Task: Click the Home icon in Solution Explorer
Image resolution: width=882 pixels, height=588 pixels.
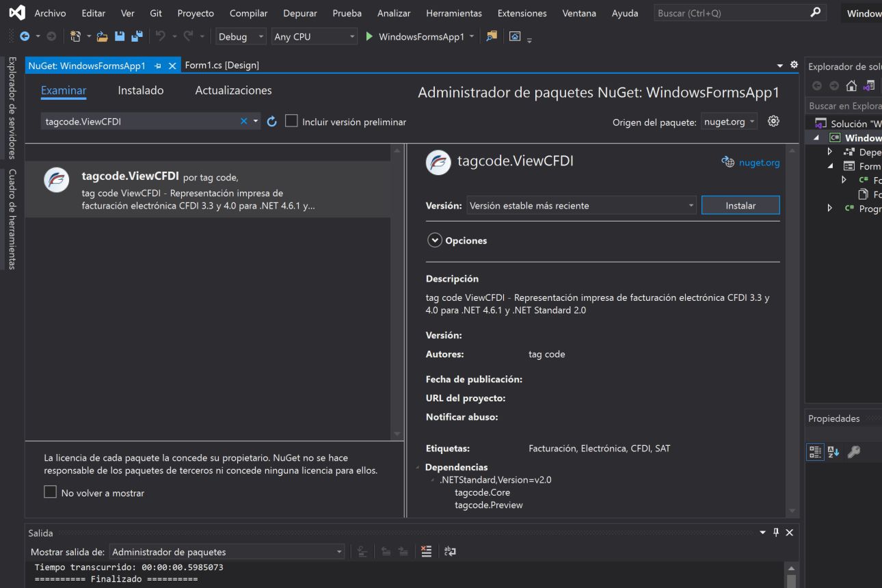Action: pos(851,86)
